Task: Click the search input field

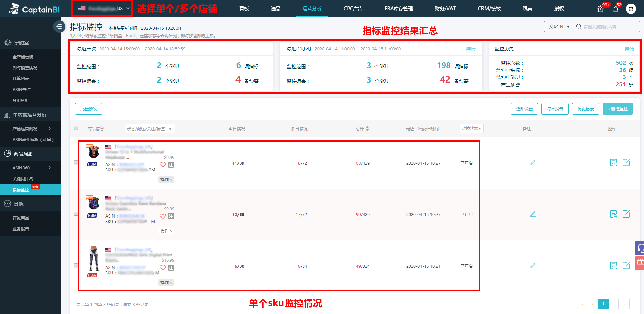Action: tap(607, 27)
